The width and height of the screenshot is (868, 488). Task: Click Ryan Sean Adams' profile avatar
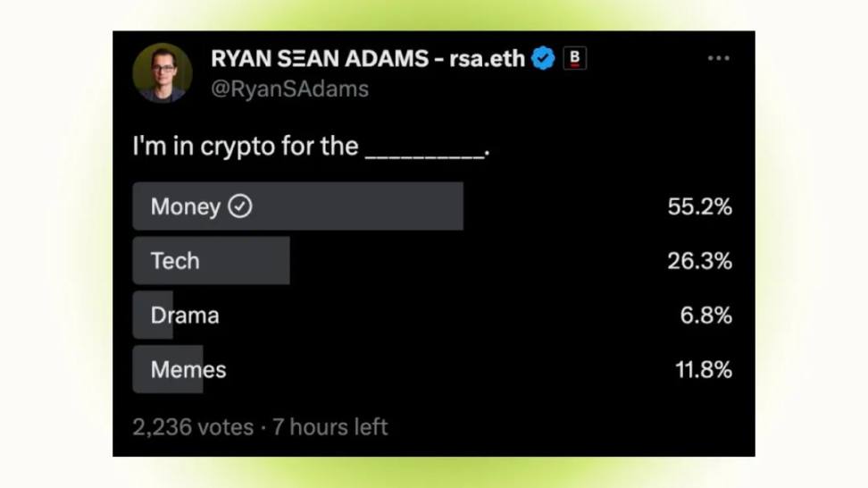tap(163, 72)
